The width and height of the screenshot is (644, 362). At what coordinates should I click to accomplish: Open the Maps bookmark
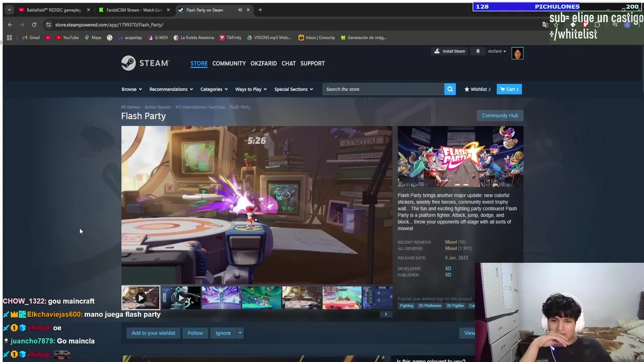click(x=93, y=37)
